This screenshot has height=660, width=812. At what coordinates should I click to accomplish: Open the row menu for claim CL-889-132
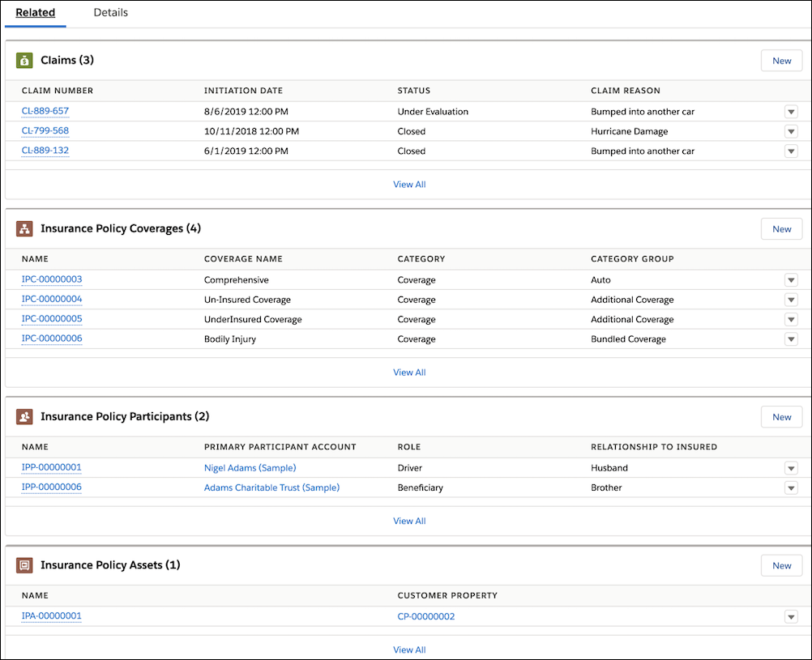pyautogui.click(x=791, y=151)
